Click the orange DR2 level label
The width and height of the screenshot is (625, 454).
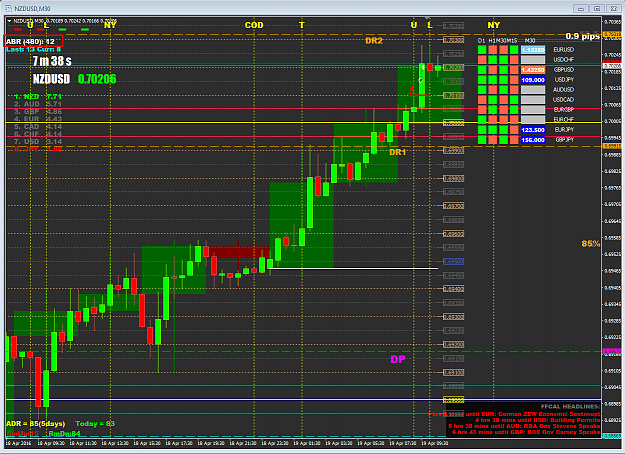coord(373,41)
